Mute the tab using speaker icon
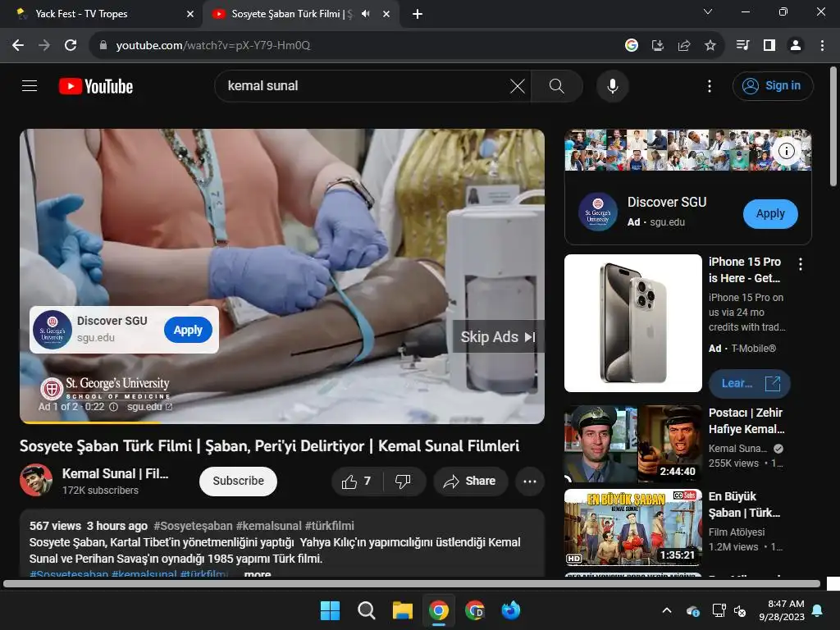This screenshot has height=630, width=840. 366,14
